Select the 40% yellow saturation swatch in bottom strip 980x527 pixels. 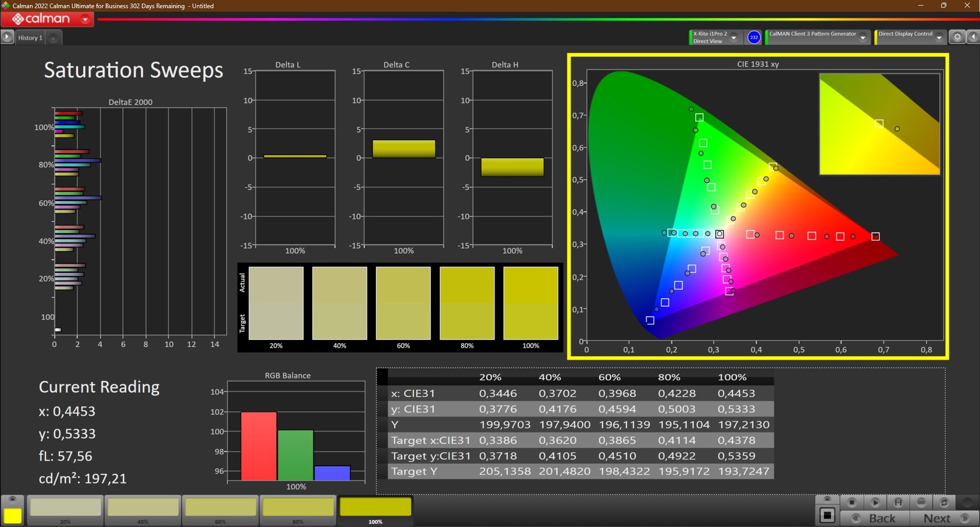(143, 511)
